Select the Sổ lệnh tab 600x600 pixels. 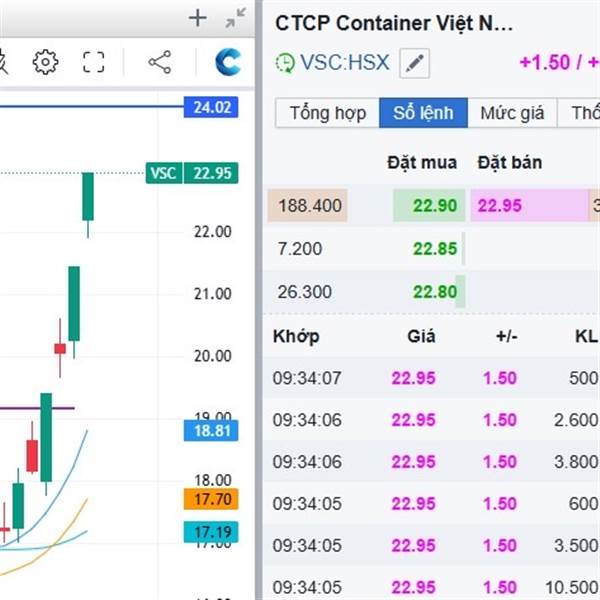pos(423,113)
